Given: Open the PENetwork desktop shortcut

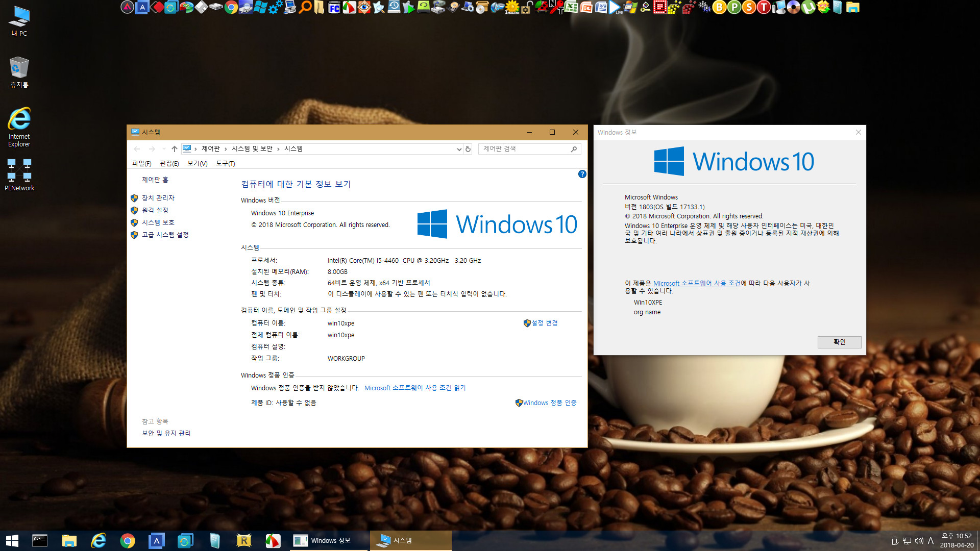Looking at the screenshot, I should (x=19, y=174).
